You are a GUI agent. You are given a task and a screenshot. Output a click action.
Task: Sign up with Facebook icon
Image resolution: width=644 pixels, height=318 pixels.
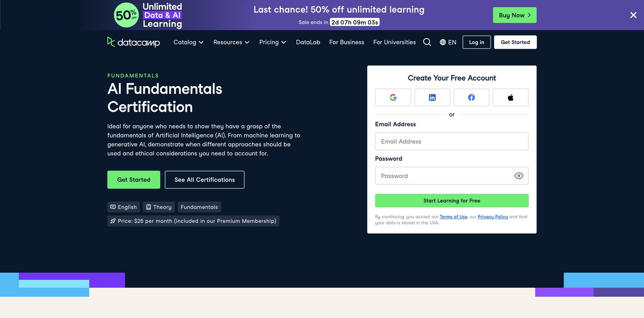click(471, 98)
